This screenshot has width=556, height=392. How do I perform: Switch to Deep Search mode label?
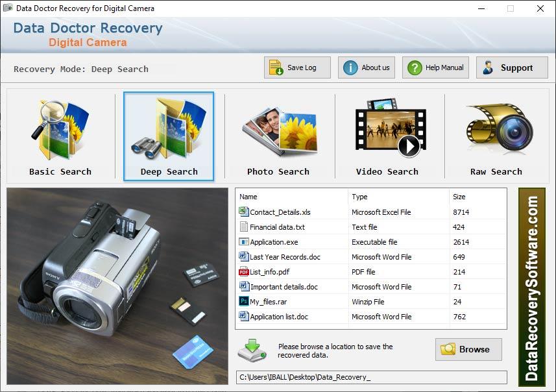(169, 172)
